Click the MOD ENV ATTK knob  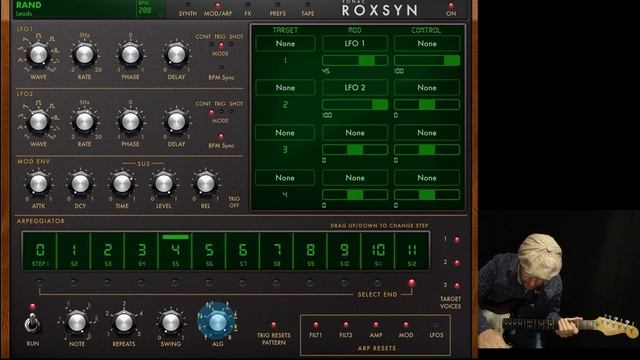tap(38, 184)
